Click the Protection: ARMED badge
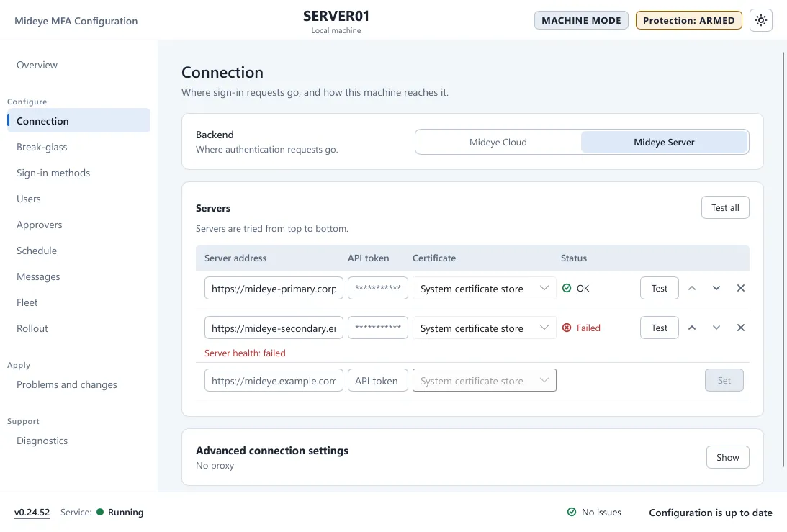Screen dimensions: 787x532 [x=688, y=21]
